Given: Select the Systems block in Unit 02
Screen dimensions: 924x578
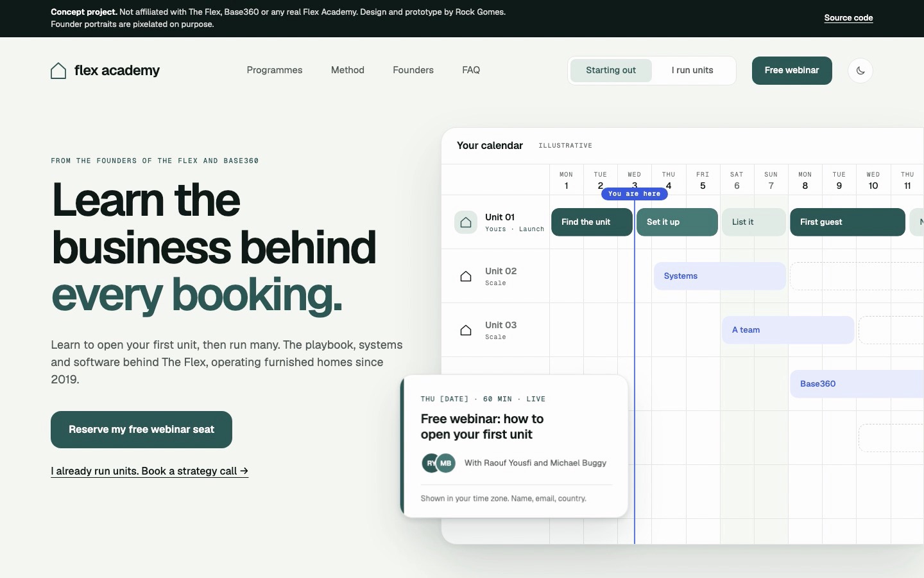Looking at the screenshot, I should pos(720,276).
